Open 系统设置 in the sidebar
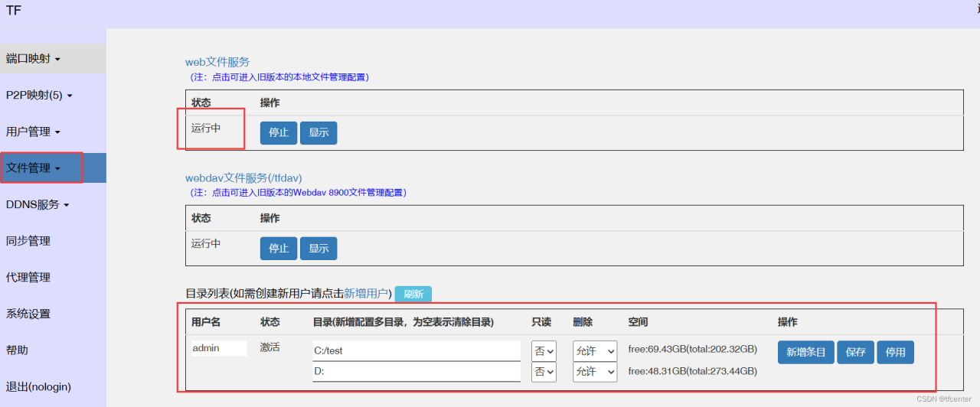Viewport: 980px width, 407px height. [28, 314]
